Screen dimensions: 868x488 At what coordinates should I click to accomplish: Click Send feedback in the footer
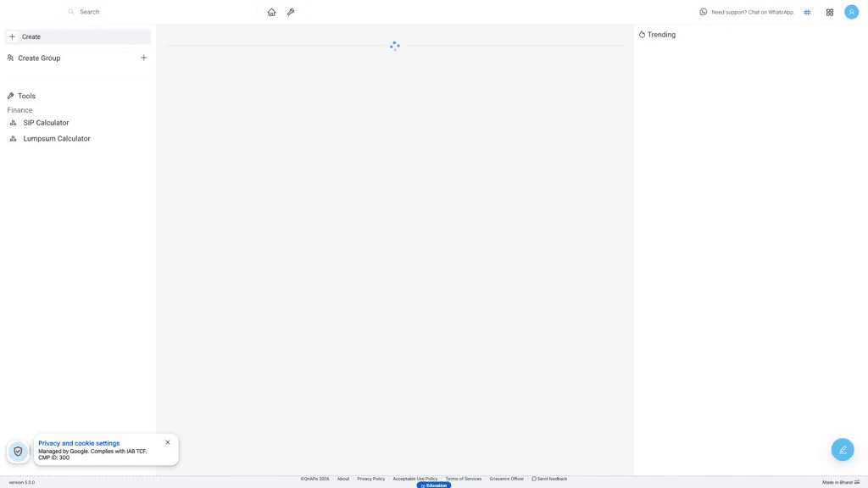[x=549, y=479]
